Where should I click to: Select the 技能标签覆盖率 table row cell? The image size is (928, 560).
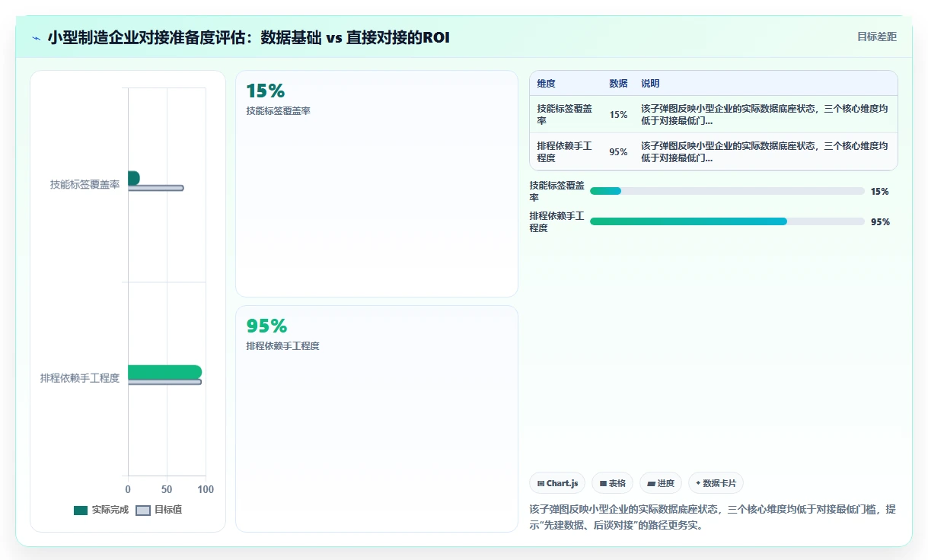pos(564,114)
